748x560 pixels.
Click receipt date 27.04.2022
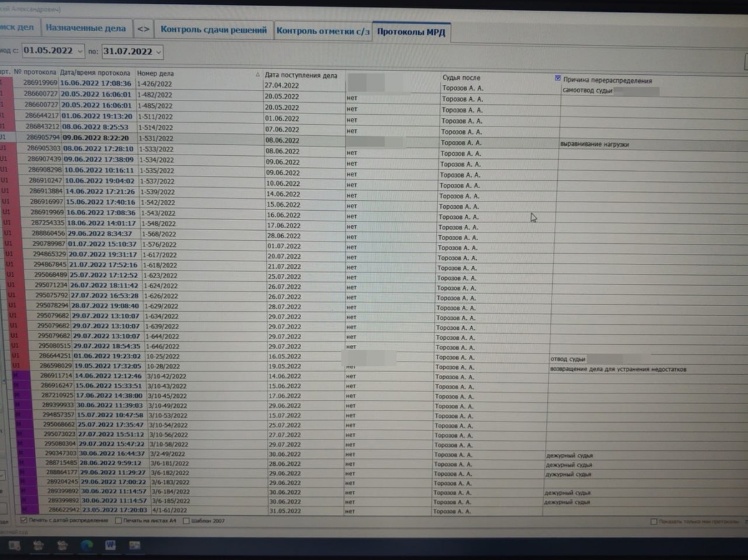point(282,85)
